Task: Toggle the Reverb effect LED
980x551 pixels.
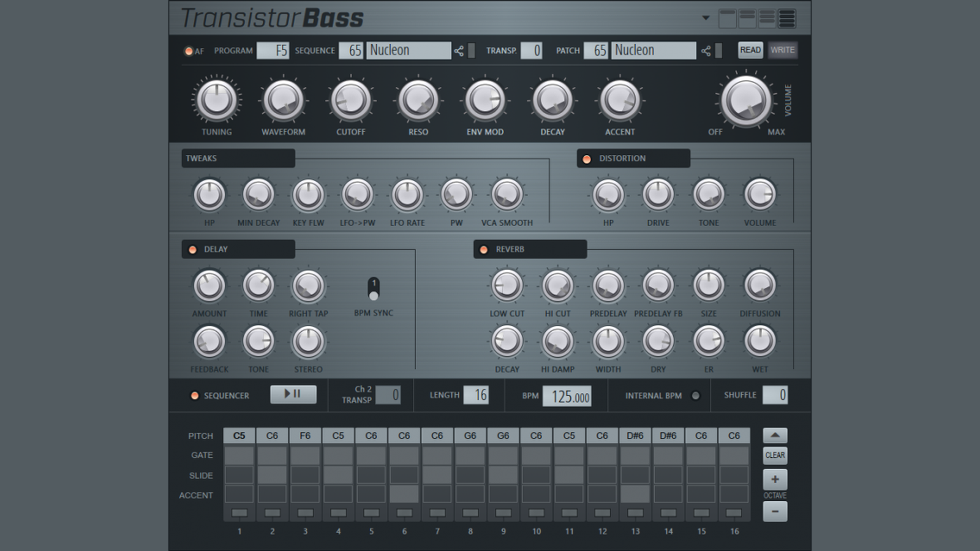Action: point(484,250)
